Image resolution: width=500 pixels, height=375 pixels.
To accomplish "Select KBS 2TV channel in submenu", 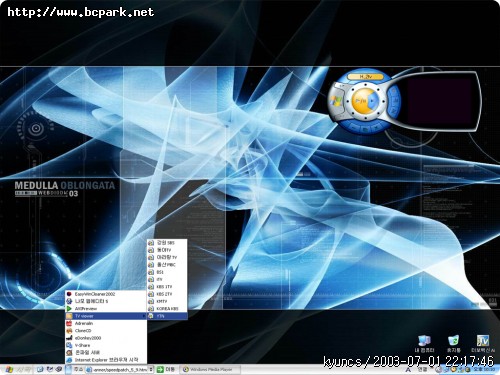I will pos(167,294).
